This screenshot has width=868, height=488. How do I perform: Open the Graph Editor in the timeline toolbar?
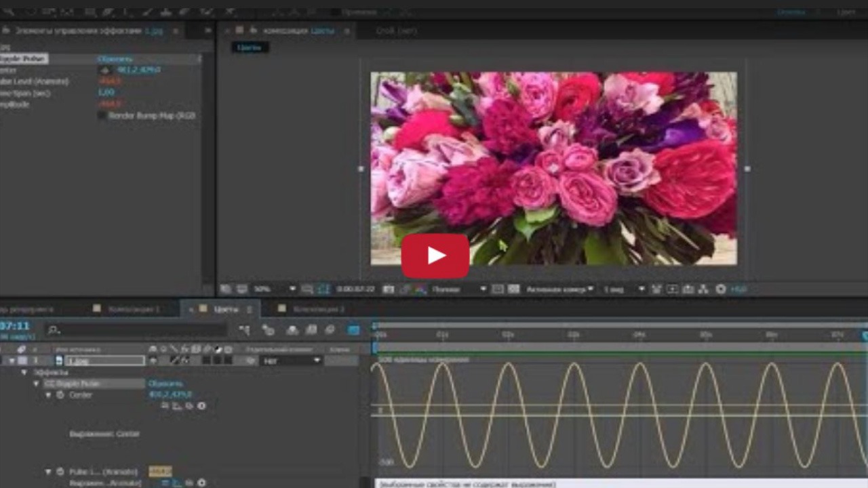point(353,331)
